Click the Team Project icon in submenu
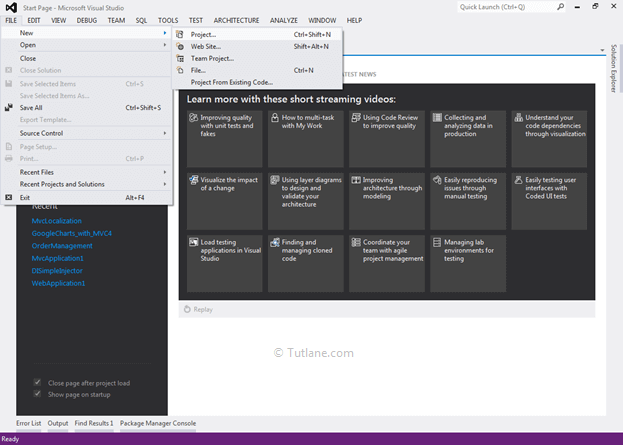The image size is (623, 445). (x=180, y=58)
